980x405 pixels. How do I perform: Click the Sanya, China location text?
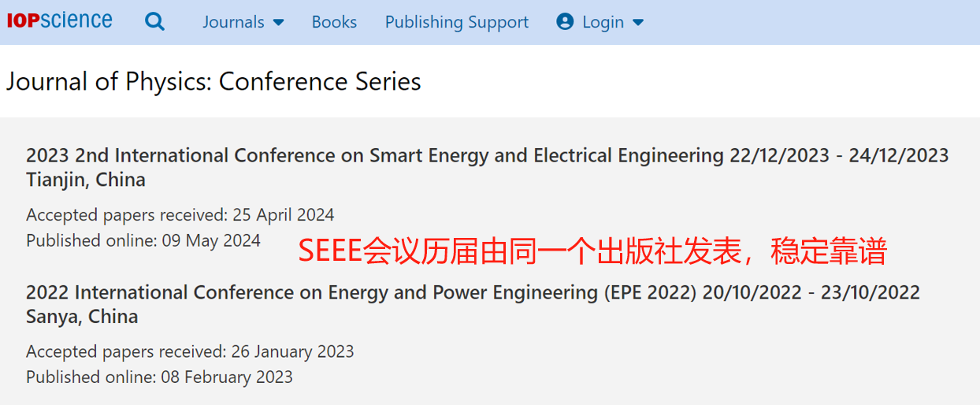click(x=82, y=318)
